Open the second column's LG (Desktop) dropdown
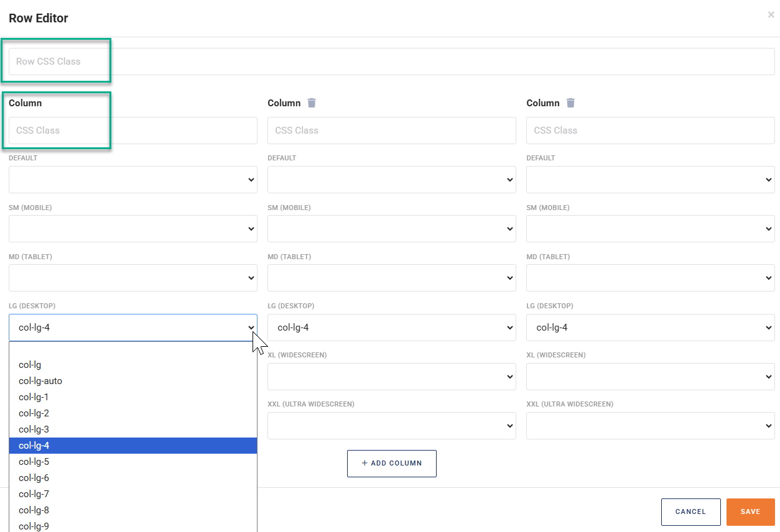The height and width of the screenshot is (532, 780). click(391, 328)
